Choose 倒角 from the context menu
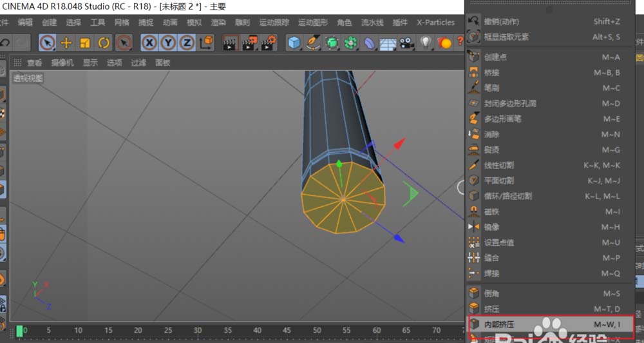Screen dimensions: 644x343 pos(492,293)
